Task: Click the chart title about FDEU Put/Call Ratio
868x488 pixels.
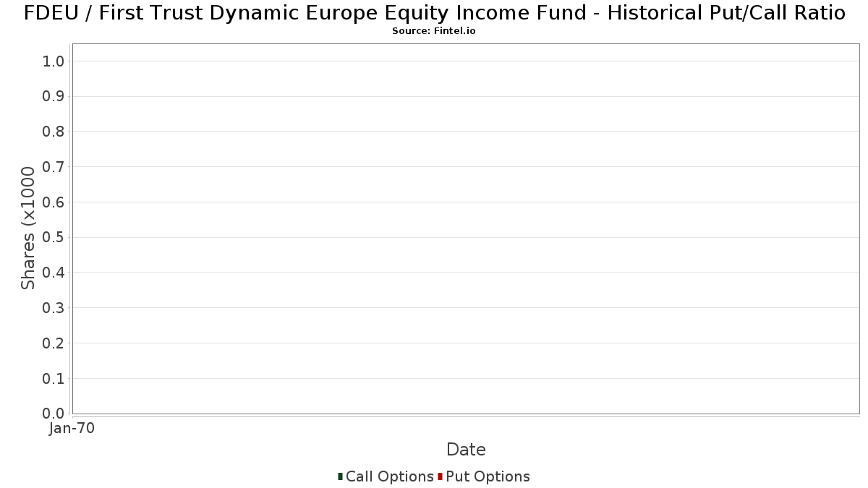Action: [x=434, y=13]
